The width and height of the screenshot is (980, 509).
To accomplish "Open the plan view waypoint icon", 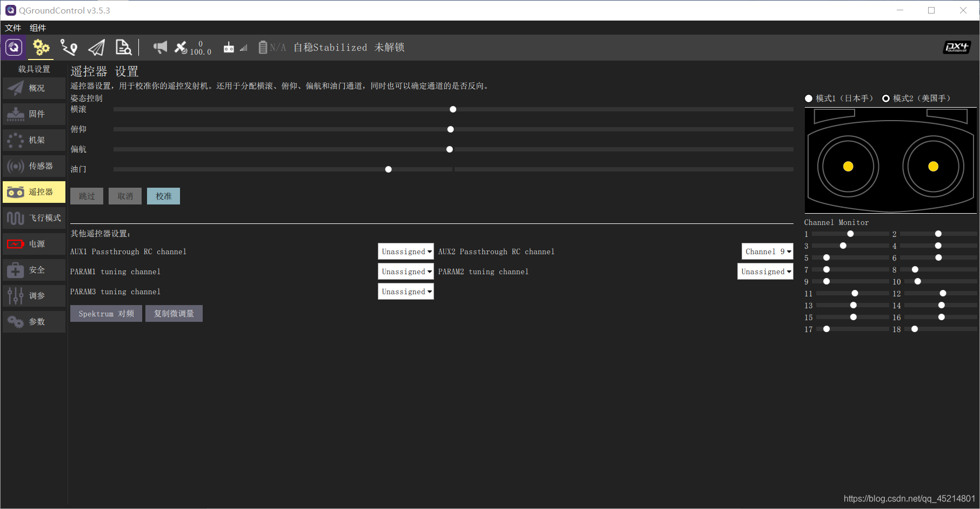I will (x=69, y=48).
